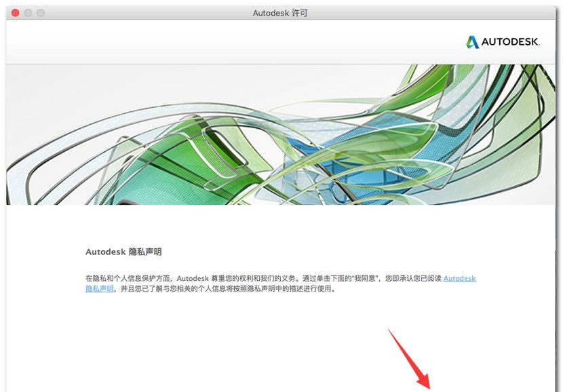Open the blue Autodesk 隐私声明 hyperlink
The height and width of the screenshot is (392, 563).
[460, 278]
